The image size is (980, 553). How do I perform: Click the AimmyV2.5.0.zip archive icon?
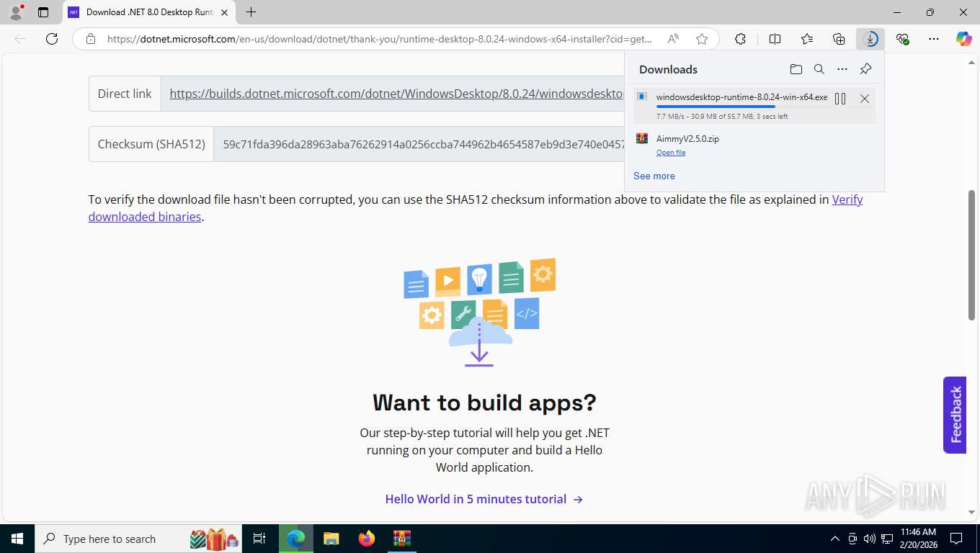tap(642, 138)
